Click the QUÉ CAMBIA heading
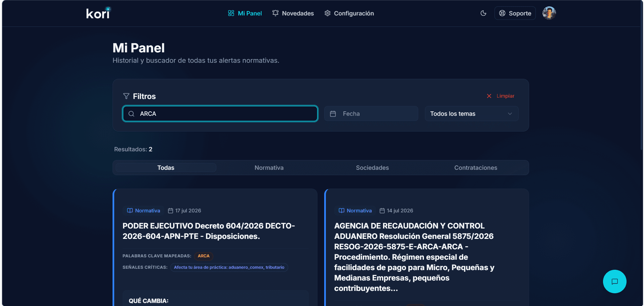The height and width of the screenshot is (306, 644). pos(149,301)
